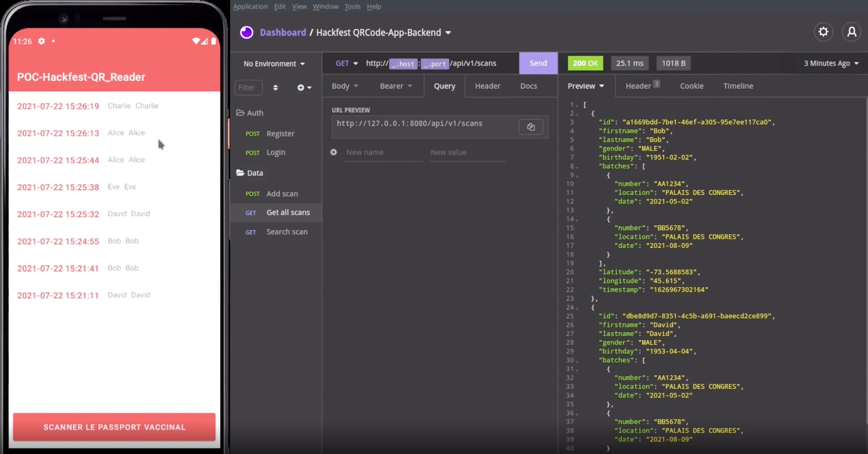Open settings gear in top-right corner
This screenshot has width=868, height=454.
pyautogui.click(x=823, y=32)
